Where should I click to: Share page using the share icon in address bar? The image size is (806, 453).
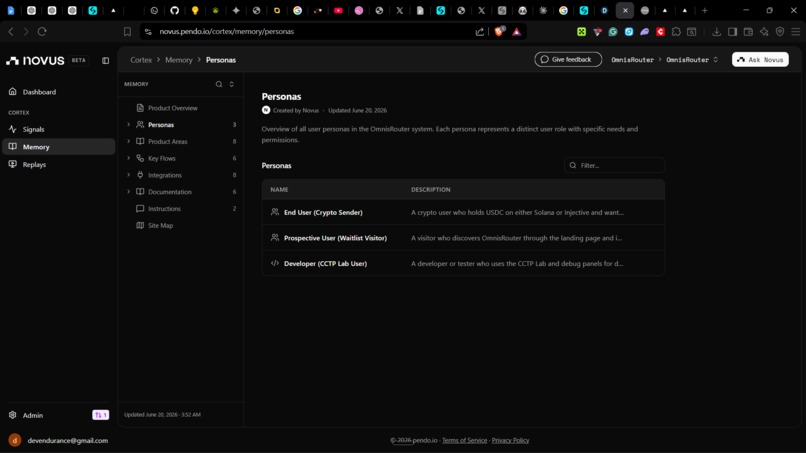point(480,31)
